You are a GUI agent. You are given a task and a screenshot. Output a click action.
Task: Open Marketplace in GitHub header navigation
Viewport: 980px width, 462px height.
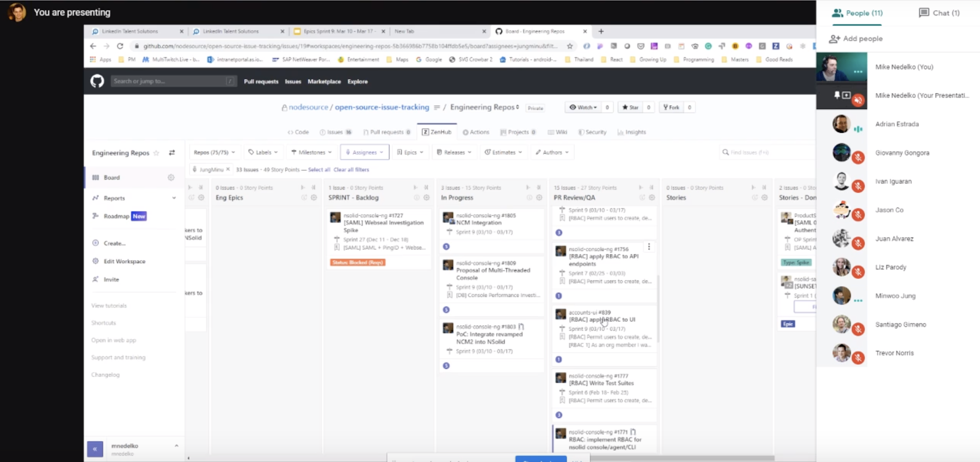click(x=324, y=81)
